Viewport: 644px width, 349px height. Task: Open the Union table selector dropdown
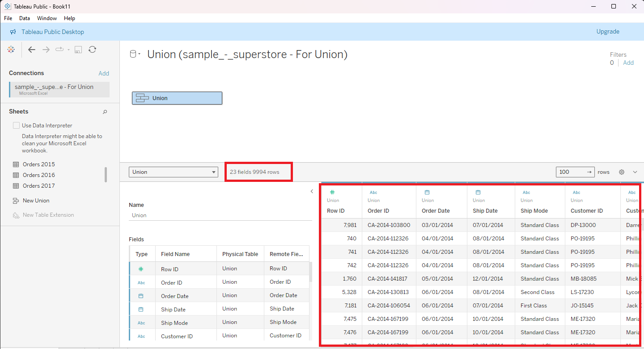(x=173, y=172)
